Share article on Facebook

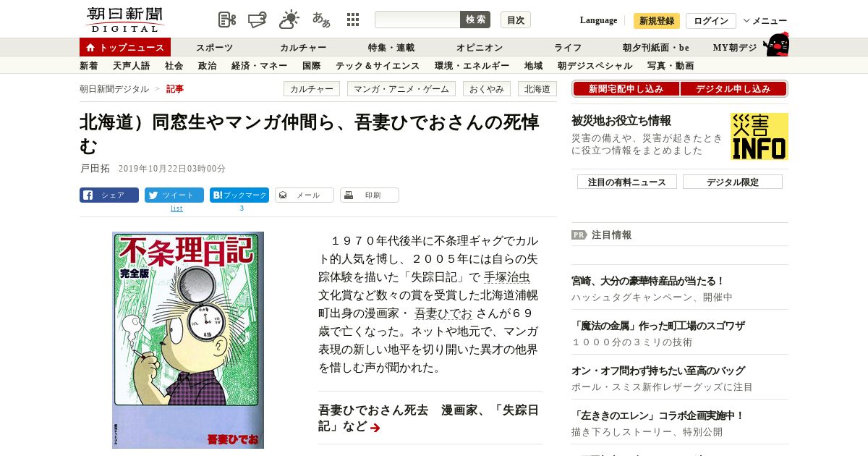click(109, 195)
